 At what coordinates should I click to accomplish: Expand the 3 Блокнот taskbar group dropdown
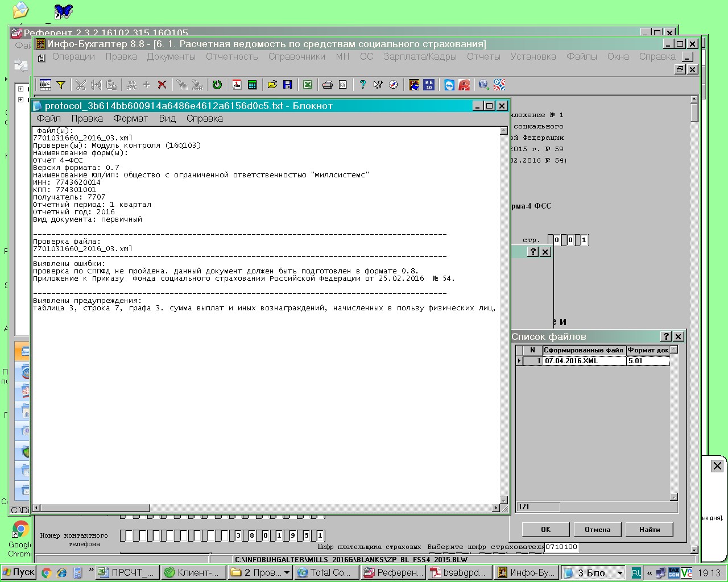pos(620,573)
